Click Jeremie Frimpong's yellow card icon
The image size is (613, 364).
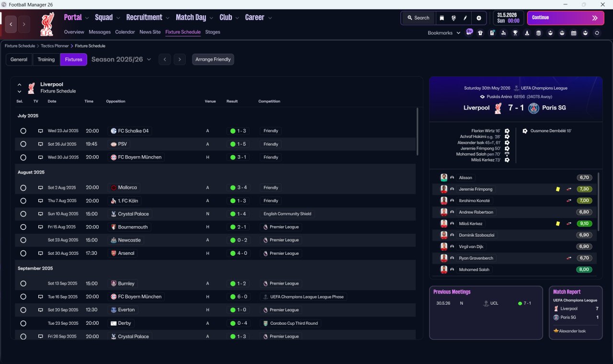point(558,189)
